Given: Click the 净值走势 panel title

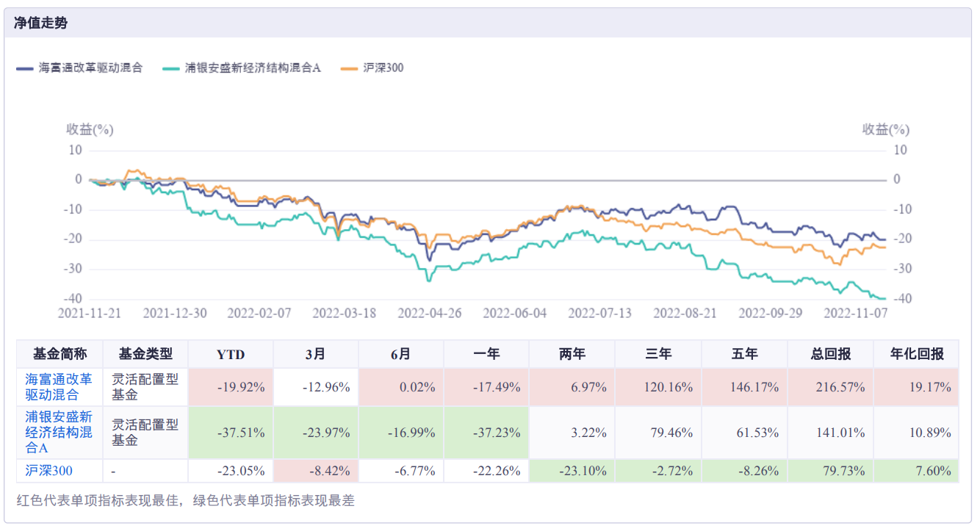Looking at the screenshot, I should pyautogui.click(x=40, y=23).
